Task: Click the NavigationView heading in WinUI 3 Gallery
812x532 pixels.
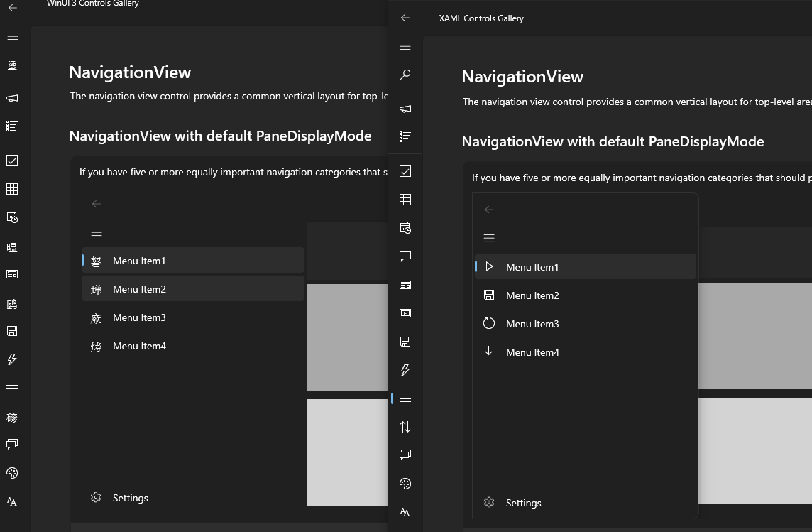Action: tap(130, 72)
